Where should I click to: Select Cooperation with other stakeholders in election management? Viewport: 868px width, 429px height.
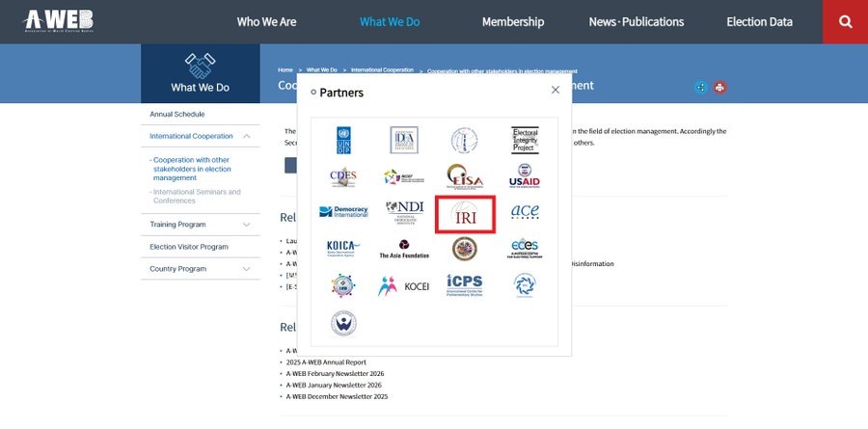coord(192,169)
